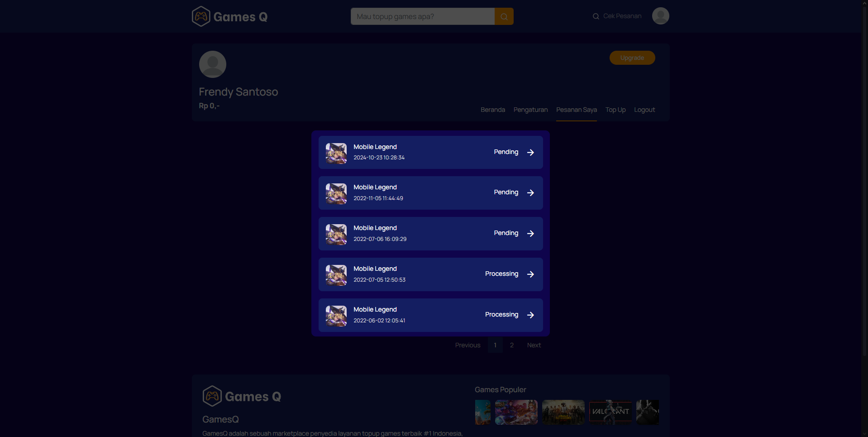
Task: Click the large profile picture avatar
Action: [213, 64]
